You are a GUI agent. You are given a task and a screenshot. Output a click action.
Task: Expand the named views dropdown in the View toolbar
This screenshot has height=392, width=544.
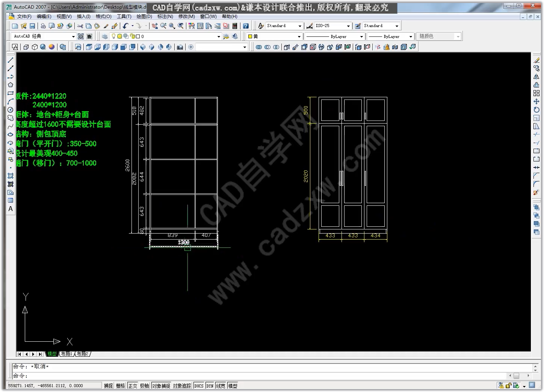(245, 47)
